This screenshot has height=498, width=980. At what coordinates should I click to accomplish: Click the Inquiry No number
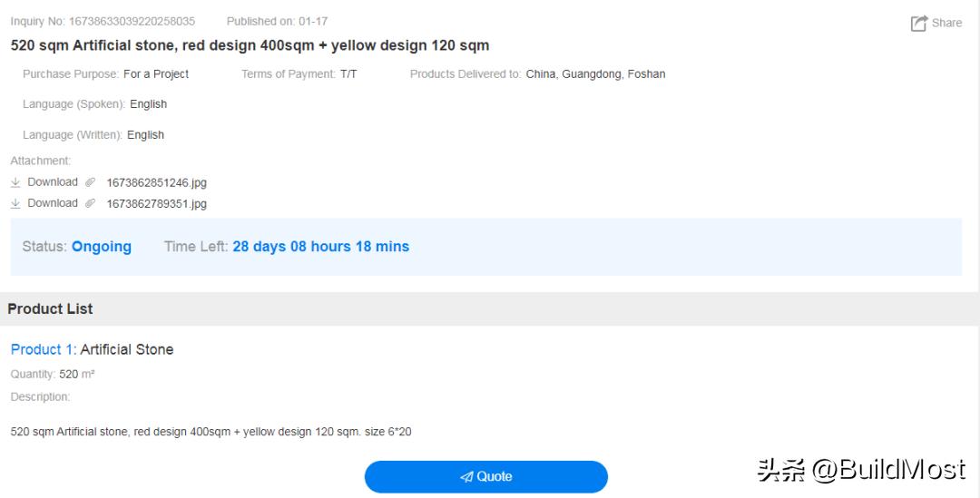pos(132,21)
